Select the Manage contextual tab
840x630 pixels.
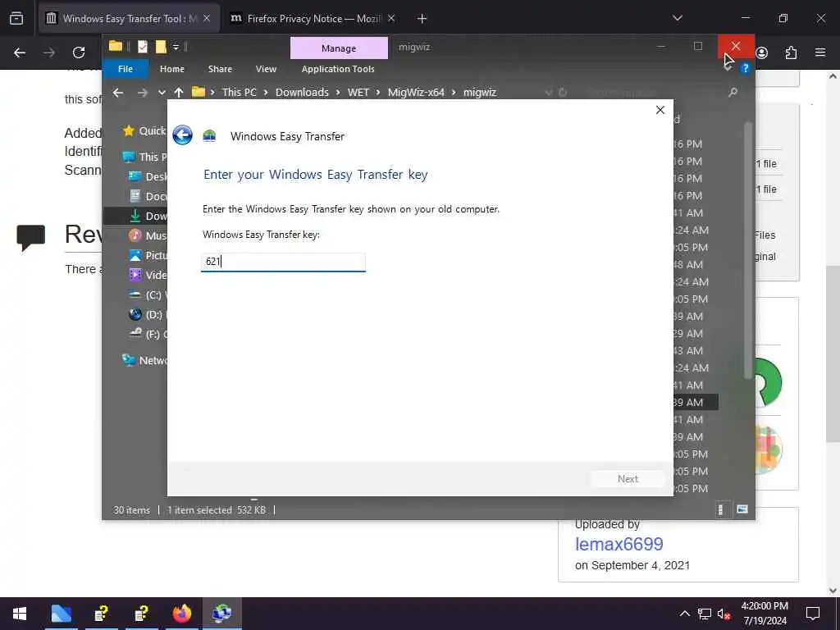(339, 48)
